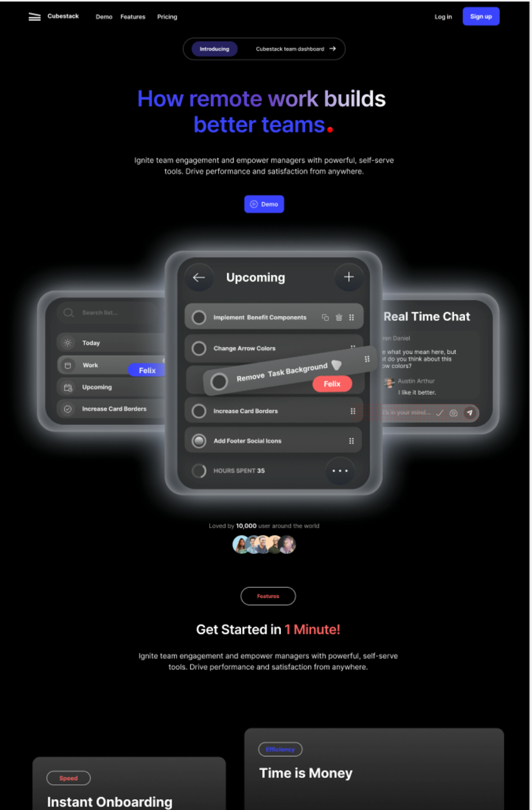Select the Pricing menu item
The image size is (532, 810).
point(167,16)
